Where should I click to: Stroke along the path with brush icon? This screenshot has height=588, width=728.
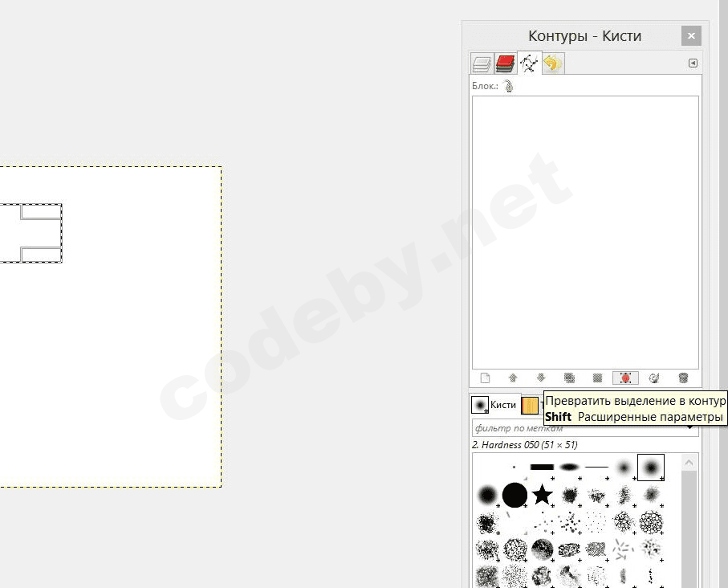654,378
